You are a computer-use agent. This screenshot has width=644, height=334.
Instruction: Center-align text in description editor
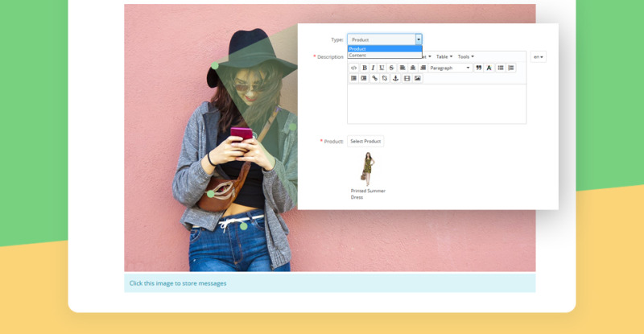[x=413, y=68]
